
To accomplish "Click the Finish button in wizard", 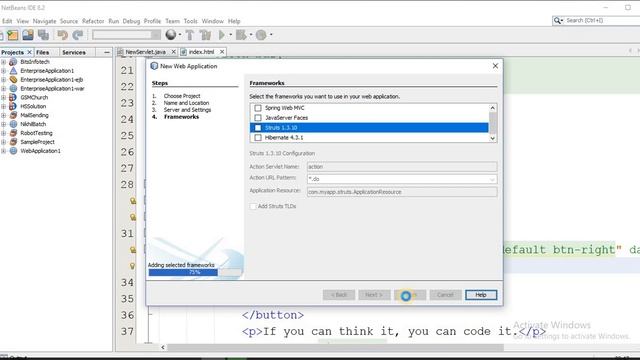I will (410, 295).
